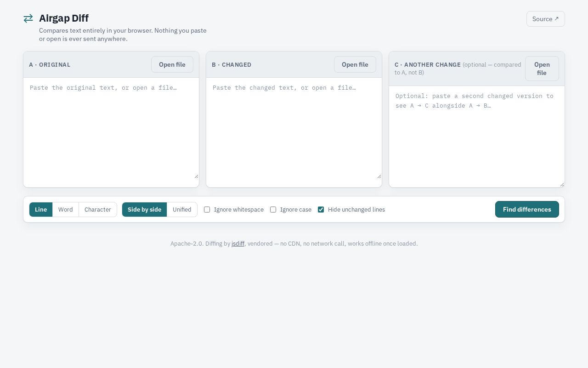The image size is (588, 368).
Task: Open file for panel A Original
Action: 172,64
